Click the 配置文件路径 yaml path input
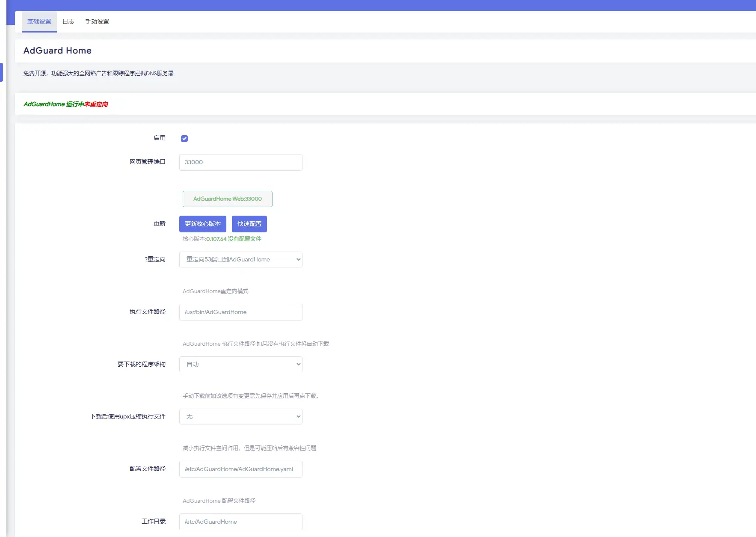This screenshot has height=537, width=756. pos(240,469)
